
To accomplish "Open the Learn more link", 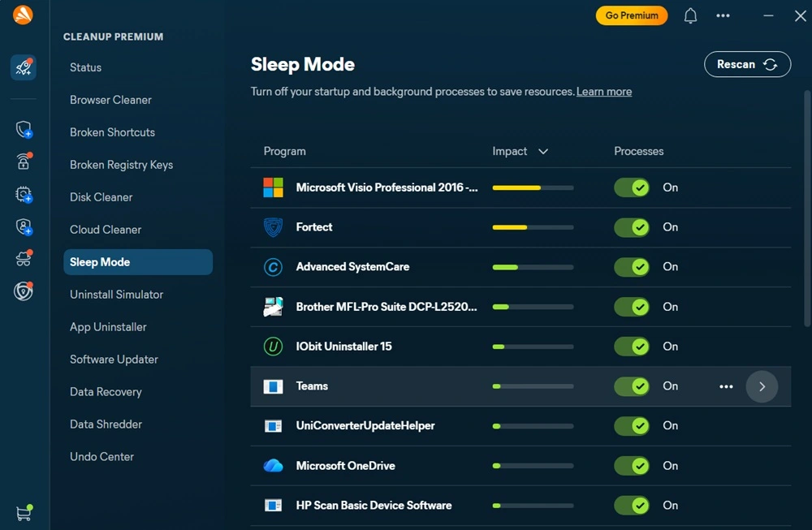I will click(604, 92).
